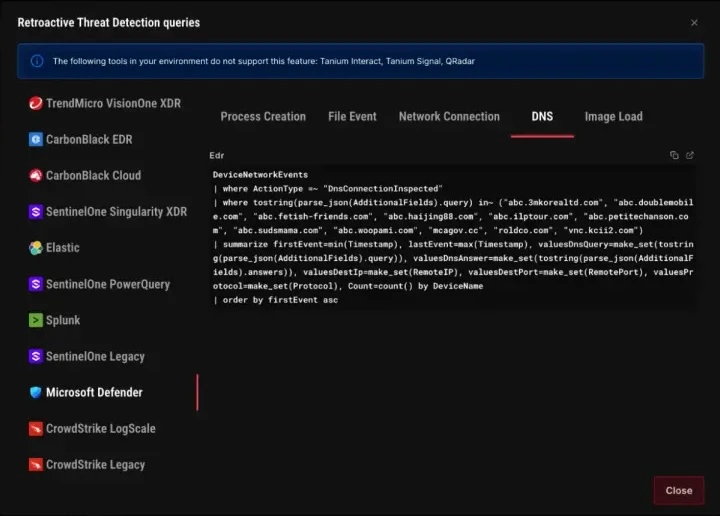Click the CrowdStrike Legacy logo icon
The width and height of the screenshot is (720, 516).
tap(35, 465)
